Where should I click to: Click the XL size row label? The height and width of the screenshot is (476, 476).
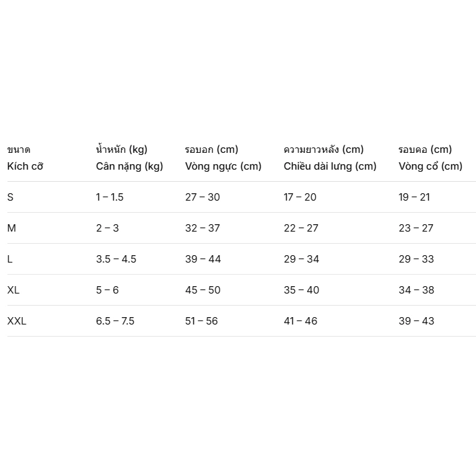coord(13,290)
